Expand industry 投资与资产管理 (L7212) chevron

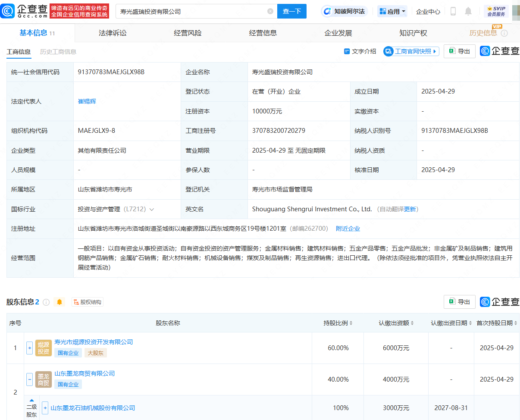pos(151,209)
